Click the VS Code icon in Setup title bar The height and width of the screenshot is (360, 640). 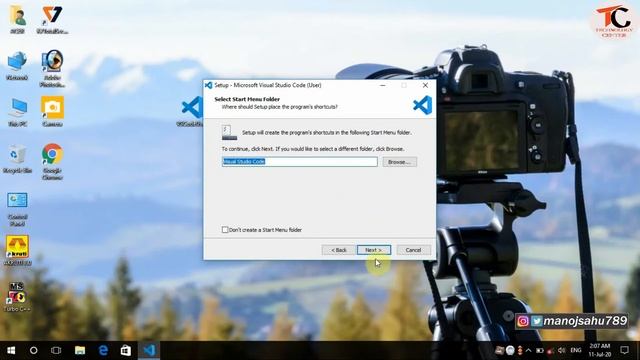point(209,85)
